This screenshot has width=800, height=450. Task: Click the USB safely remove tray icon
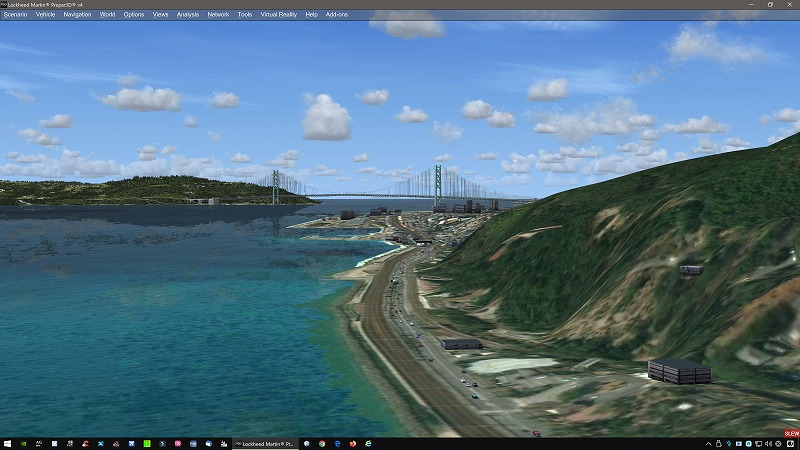coord(719,444)
